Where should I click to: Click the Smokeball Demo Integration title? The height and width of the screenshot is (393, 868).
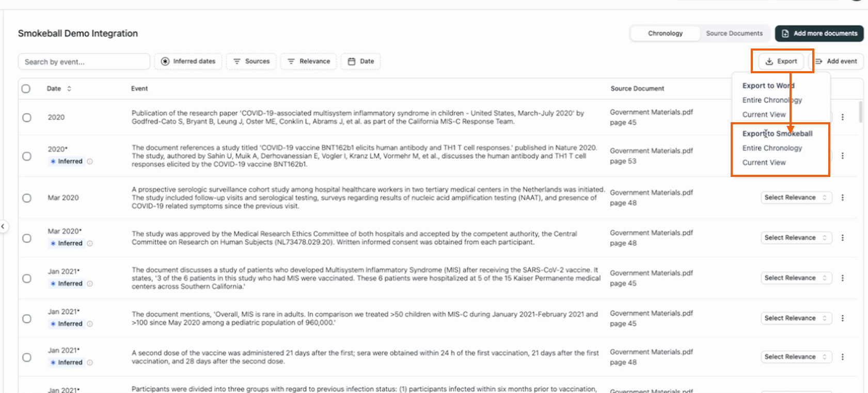tap(78, 34)
